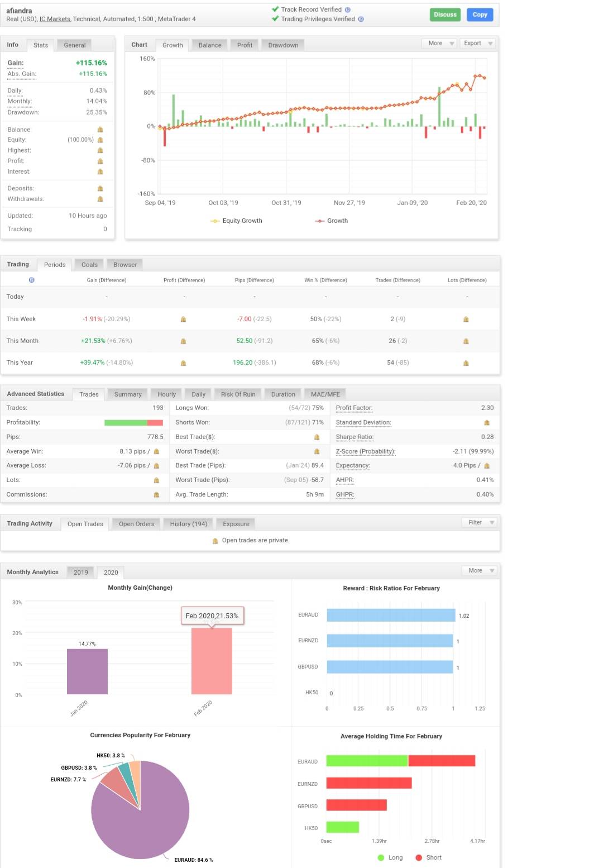Open the Trading Activity Filter dropdown
Image resolution: width=594 pixels, height=868 pixels.
pos(479,522)
